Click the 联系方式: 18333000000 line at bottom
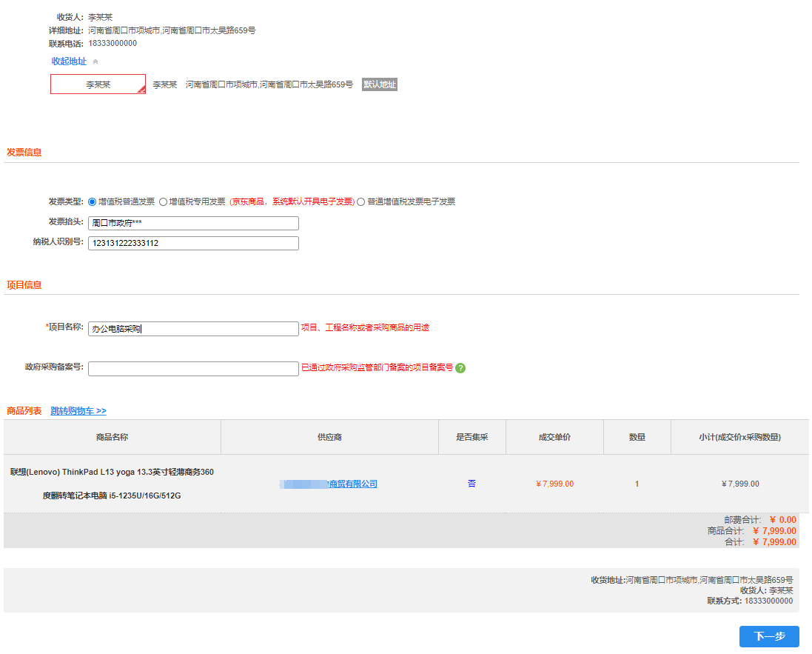Screen dimensions: 812x654 coord(750,601)
